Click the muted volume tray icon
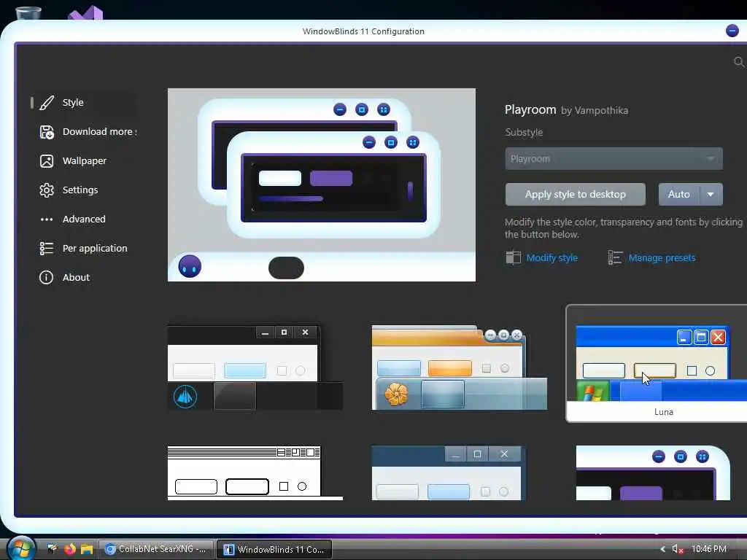This screenshot has width=747, height=560. 677,549
